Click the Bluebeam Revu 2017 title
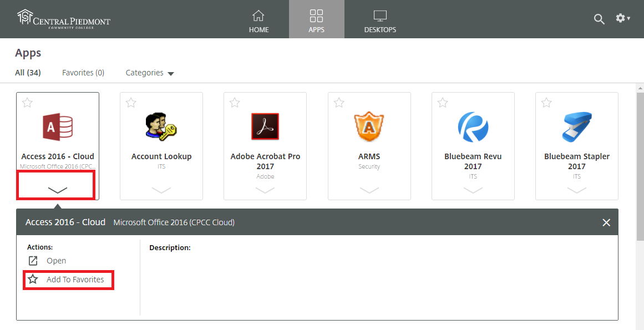 click(x=473, y=161)
